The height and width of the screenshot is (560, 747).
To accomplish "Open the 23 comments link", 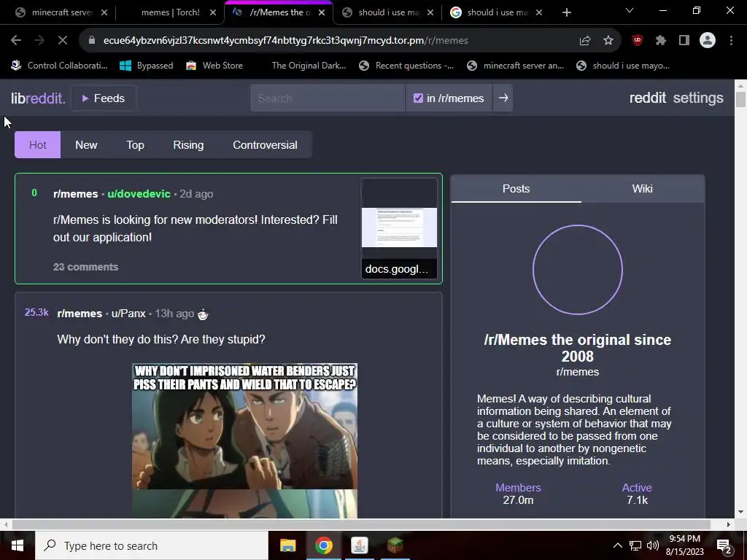I will click(x=86, y=267).
